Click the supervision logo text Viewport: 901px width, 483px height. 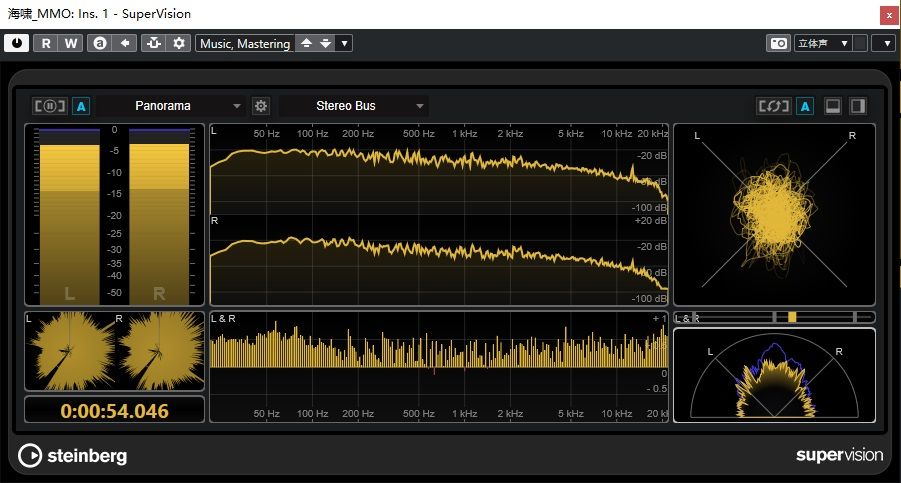[839, 455]
